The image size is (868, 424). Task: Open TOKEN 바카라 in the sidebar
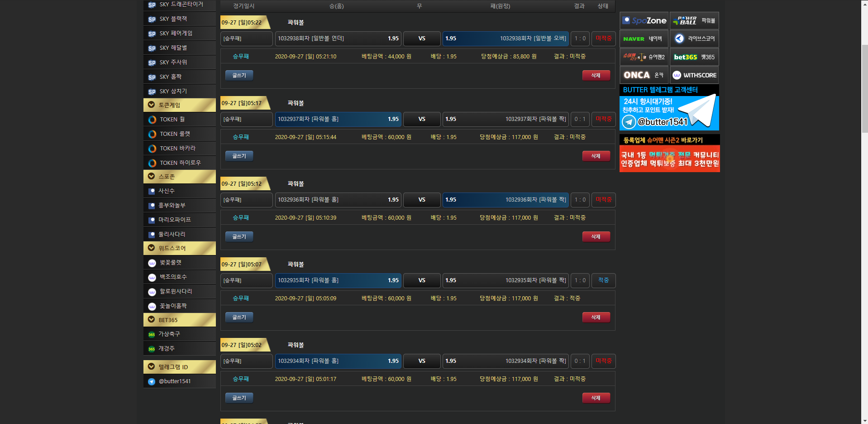pos(177,149)
